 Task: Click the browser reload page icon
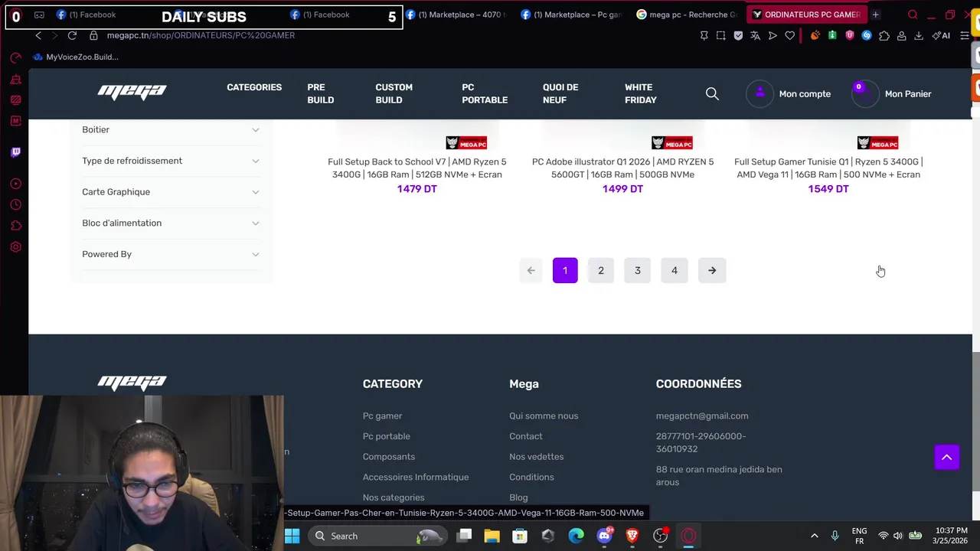click(x=72, y=35)
